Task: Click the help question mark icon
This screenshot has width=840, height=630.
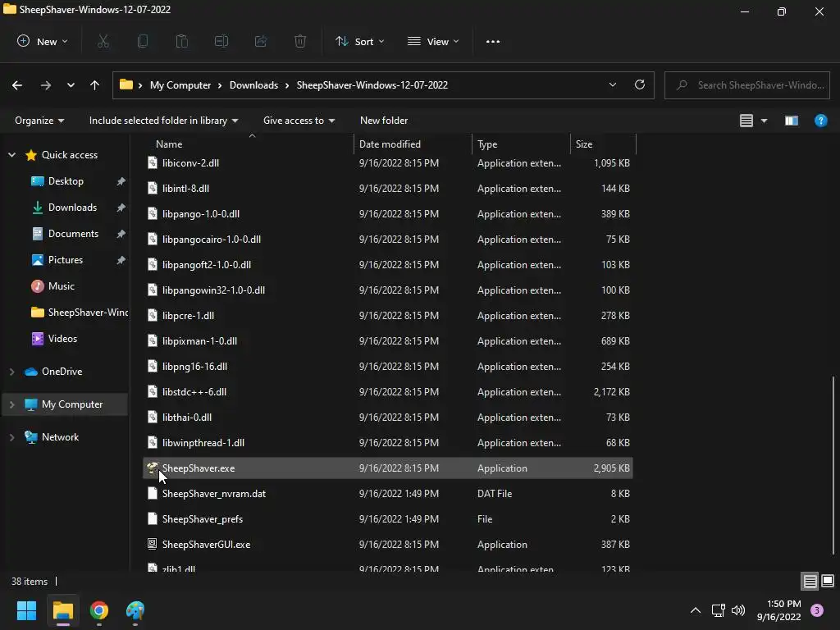Action: [820, 121]
